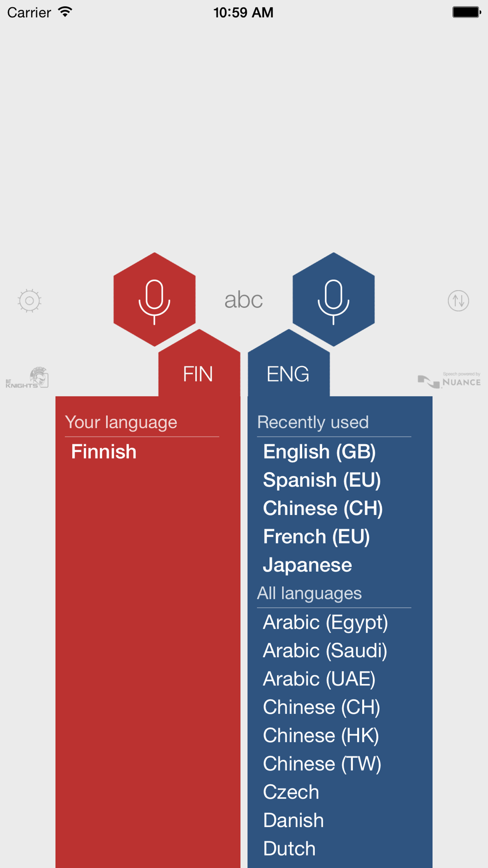Viewport: 488px width, 868px height.
Task: Collapse the ENG language tab
Action: [288, 374]
